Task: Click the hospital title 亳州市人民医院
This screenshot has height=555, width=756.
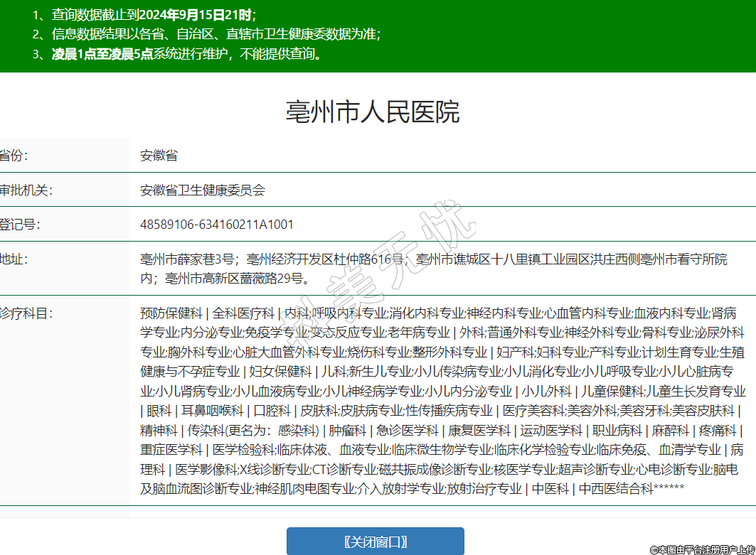Action: [373, 112]
